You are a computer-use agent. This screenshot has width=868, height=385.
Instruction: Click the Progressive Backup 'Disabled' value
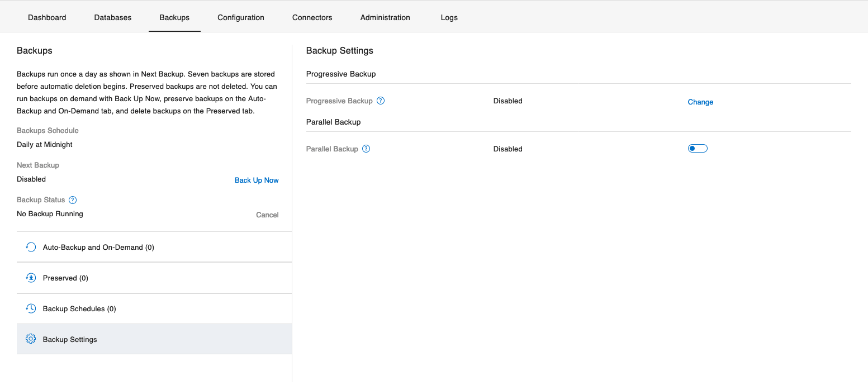[x=508, y=101]
